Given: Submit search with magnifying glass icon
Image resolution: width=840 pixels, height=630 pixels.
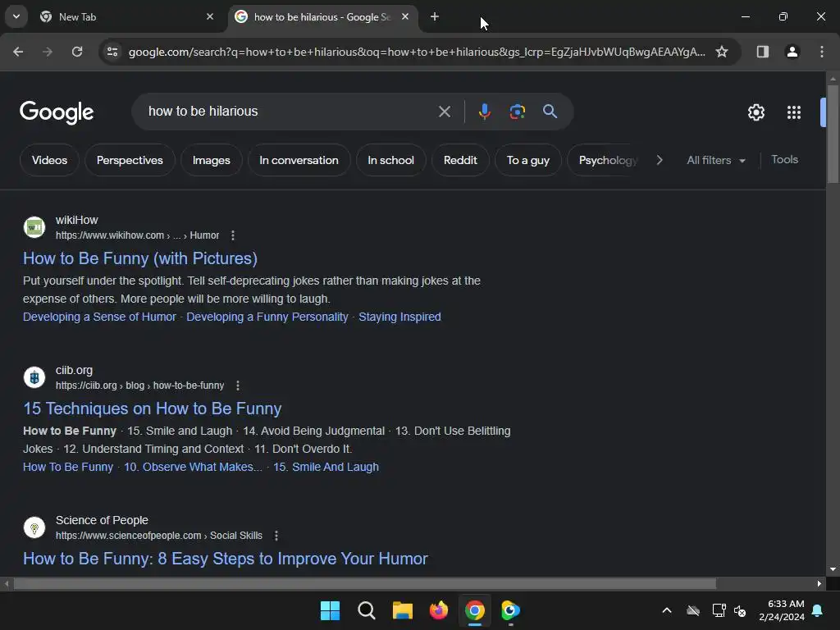Looking at the screenshot, I should 550,112.
